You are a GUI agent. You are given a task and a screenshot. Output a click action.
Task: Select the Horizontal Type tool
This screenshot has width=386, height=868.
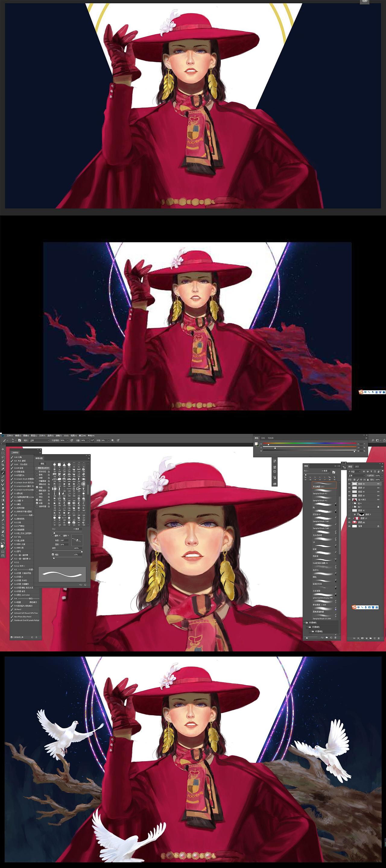pyautogui.click(x=3, y=516)
